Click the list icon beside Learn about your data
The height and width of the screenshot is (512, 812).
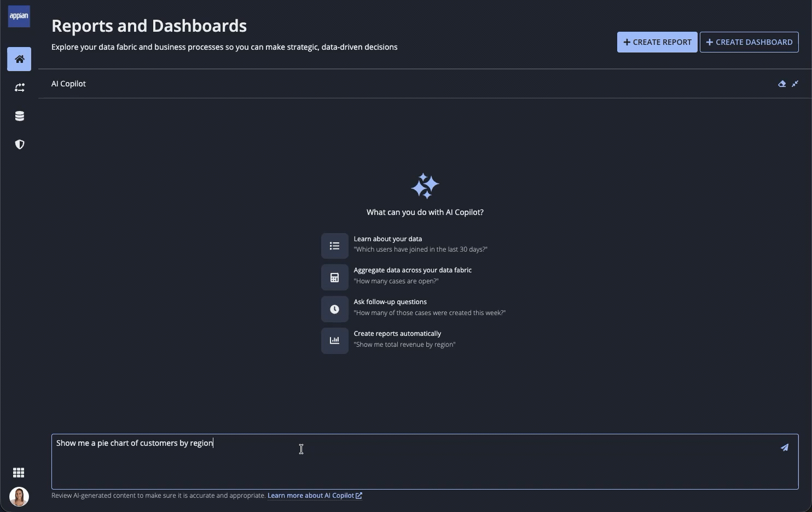point(335,246)
